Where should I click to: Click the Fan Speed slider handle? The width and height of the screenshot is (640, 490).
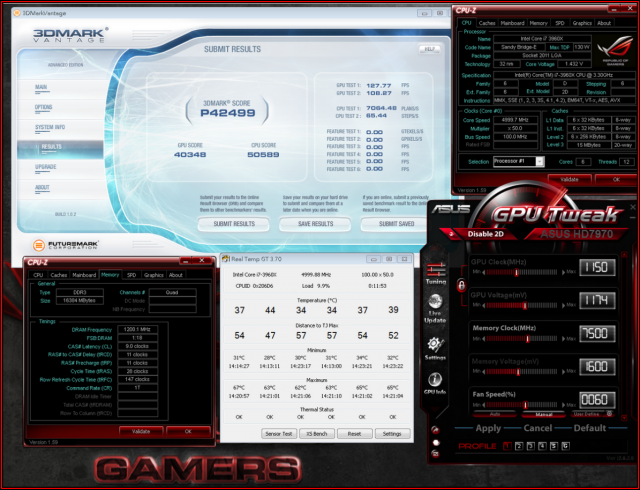[x=525, y=405]
